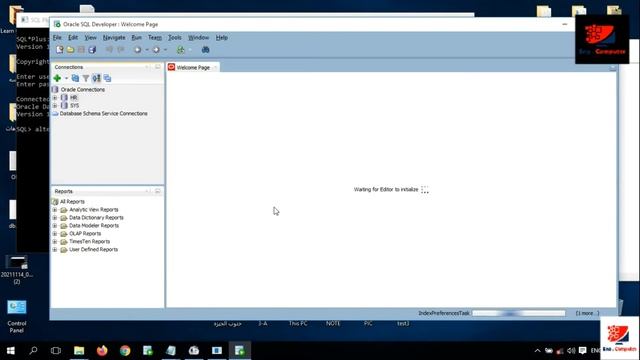Collapse all connections tree icon
The image size is (640, 360).
click(107, 78)
